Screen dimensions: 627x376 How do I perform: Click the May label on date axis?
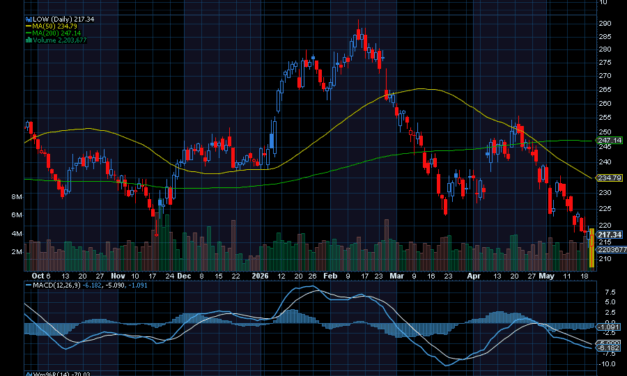pos(546,276)
